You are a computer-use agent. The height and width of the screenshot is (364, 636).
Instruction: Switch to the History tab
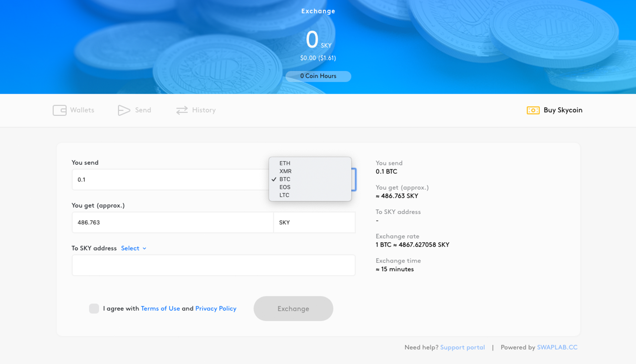[196, 110]
